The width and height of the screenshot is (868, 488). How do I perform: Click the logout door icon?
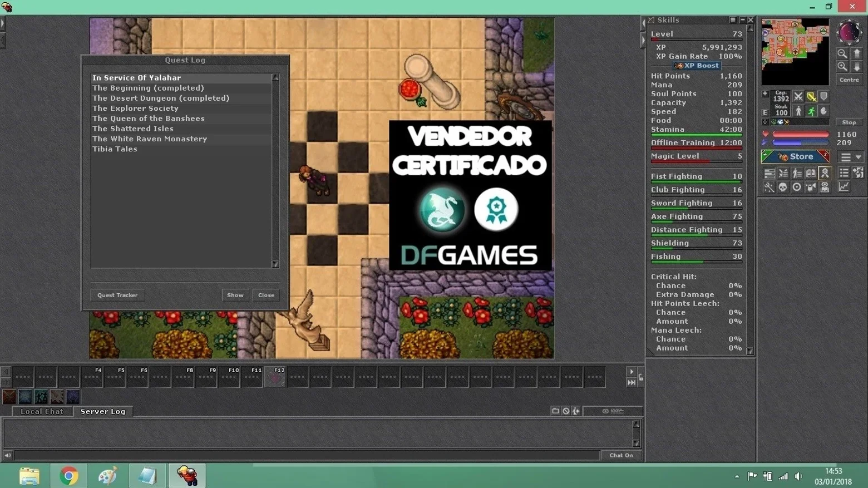click(858, 173)
